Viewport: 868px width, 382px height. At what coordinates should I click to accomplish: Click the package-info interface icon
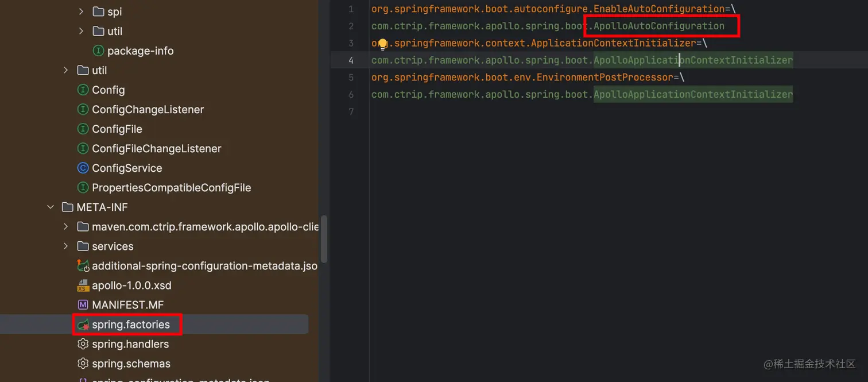tap(98, 51)
